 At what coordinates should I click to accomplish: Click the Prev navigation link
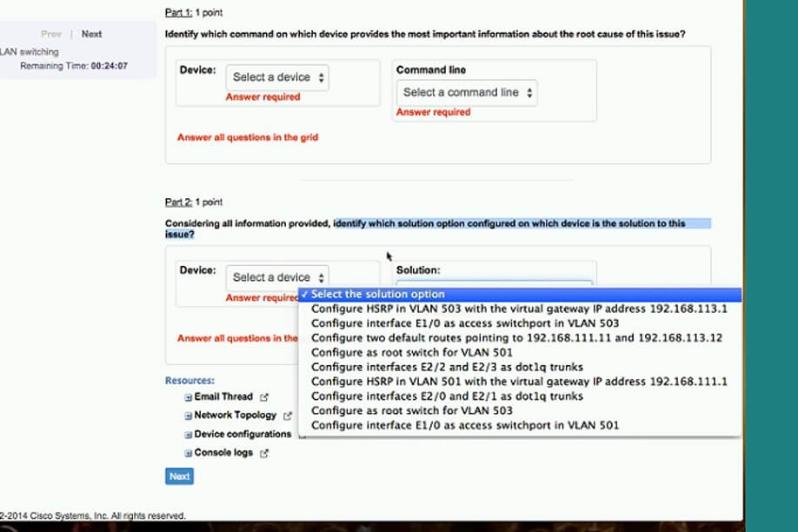point(51,35)
